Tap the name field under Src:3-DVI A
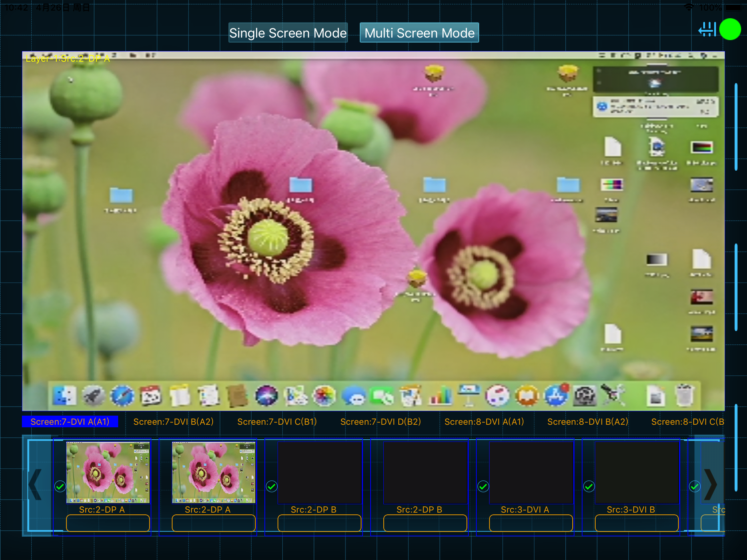747x560 pixels. tap(531, 523)
